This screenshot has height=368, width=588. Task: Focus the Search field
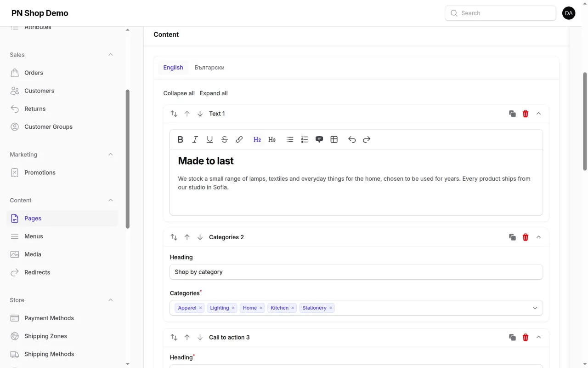tap(500, 13)
